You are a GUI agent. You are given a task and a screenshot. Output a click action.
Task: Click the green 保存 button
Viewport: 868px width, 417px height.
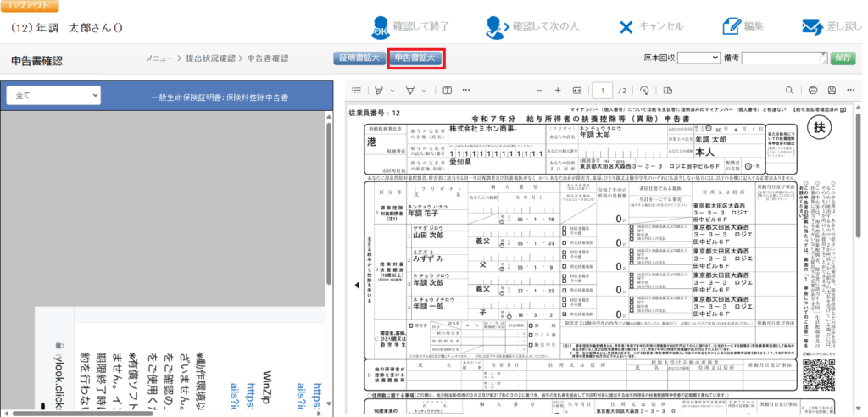pos(843,58)
